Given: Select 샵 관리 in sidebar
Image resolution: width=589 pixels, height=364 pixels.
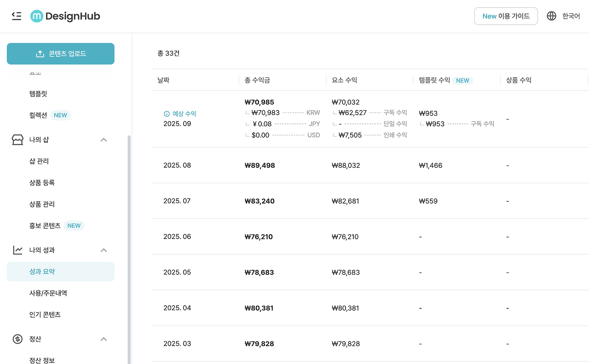Looking at the screenshot, I should click(39, 161).
